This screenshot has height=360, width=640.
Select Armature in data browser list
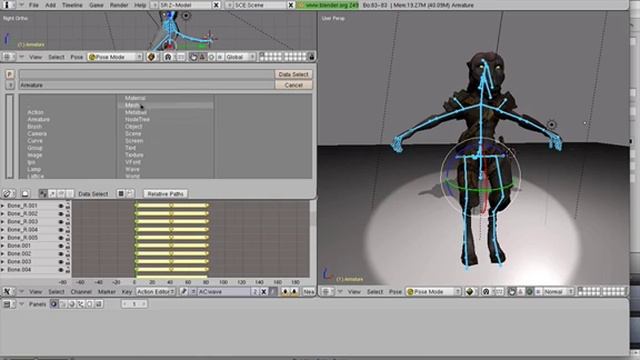click(39, 119)
